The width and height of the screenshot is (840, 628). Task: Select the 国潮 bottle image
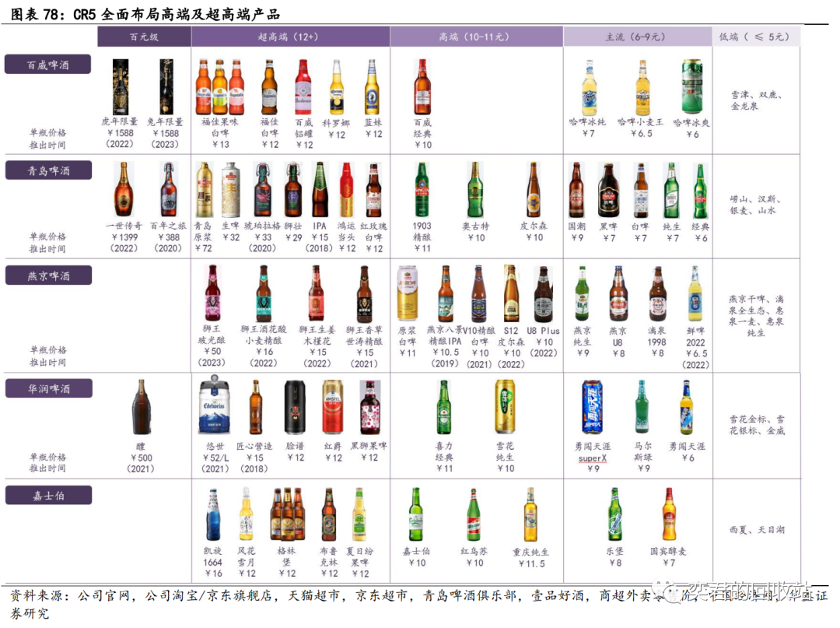pyautogui.click(x=576, y=190)
